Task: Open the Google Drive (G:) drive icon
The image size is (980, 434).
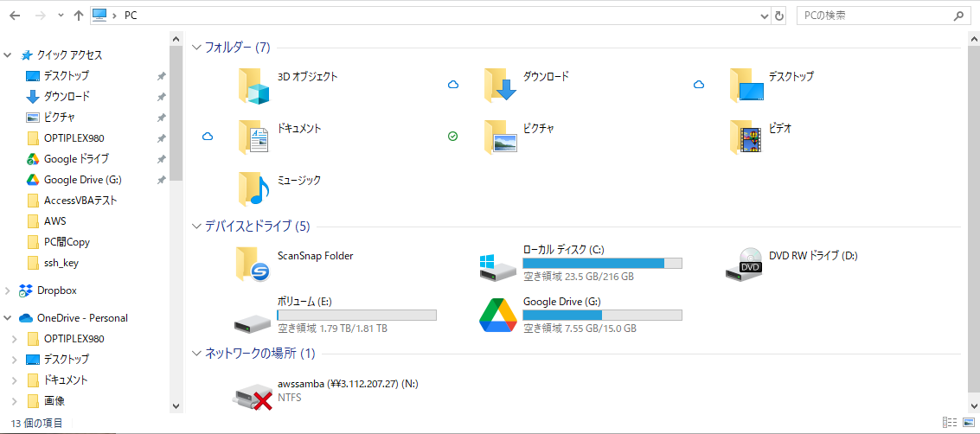Action: [x=497, y=316]
